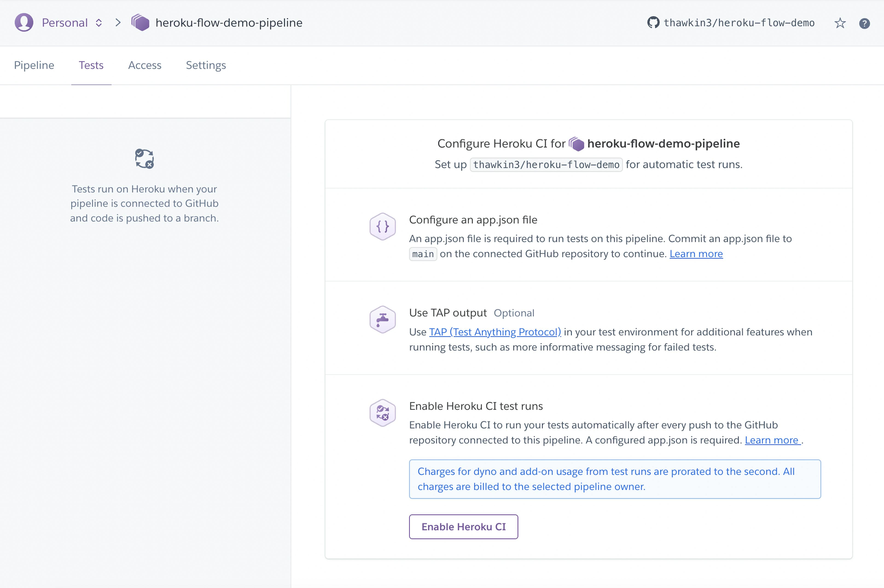Click the 'main' branch code label
884x588 pixels.
(x=423, y=254)
